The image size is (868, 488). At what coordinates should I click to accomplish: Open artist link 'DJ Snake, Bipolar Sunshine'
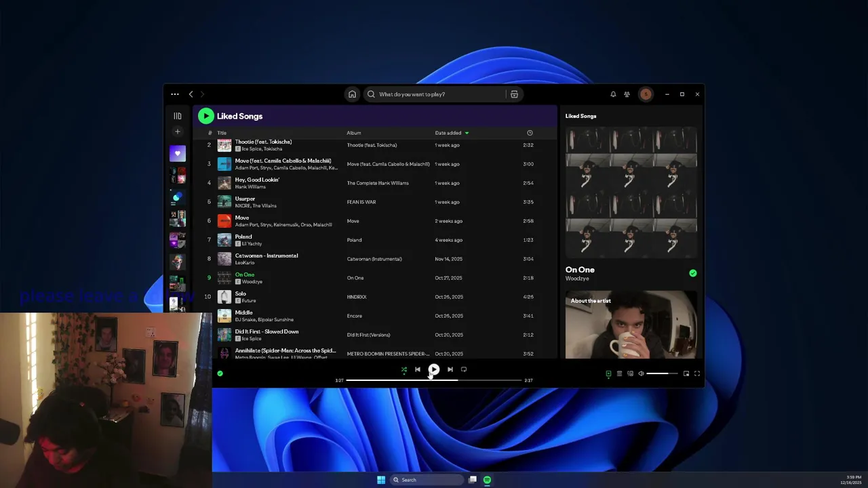[x=264, y=320]
